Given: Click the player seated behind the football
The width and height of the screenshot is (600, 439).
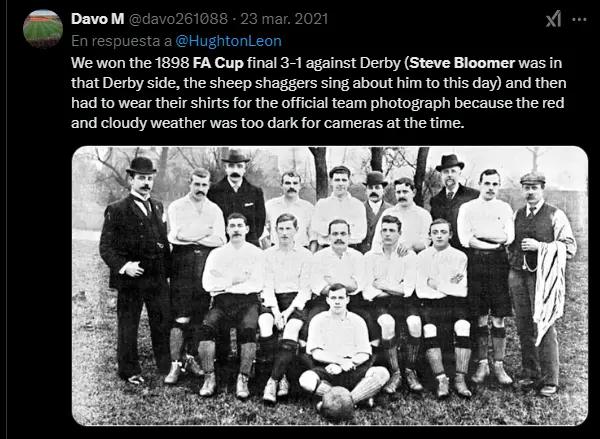Looking at the screenshot, I should 342,344.
